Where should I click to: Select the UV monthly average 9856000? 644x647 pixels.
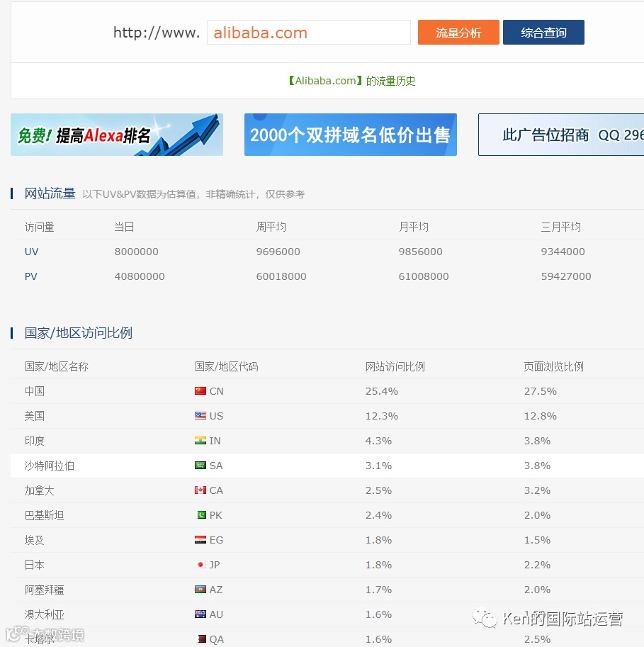(420, 252)
